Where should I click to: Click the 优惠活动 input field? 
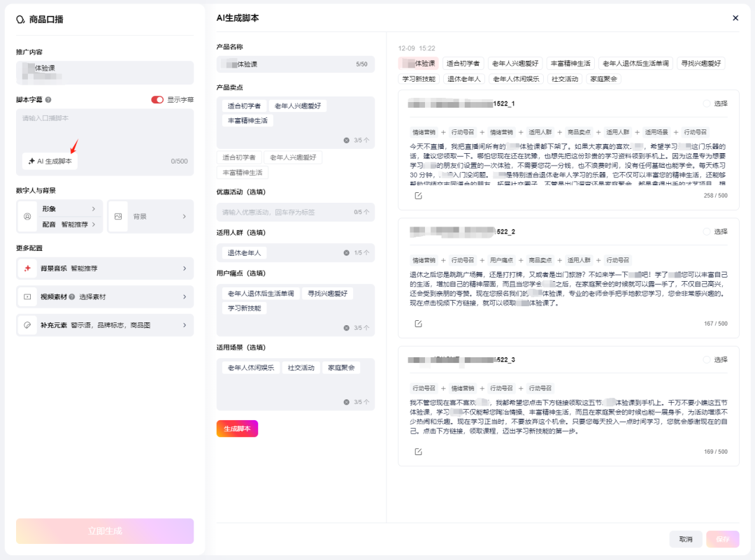pyautogui.click(x=296, y=212)
